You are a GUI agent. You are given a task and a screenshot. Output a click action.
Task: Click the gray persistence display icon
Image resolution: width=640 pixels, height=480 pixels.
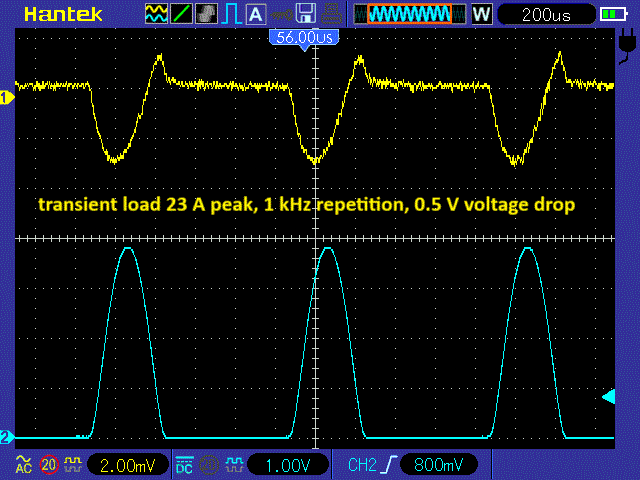click(x=207, y=14)
